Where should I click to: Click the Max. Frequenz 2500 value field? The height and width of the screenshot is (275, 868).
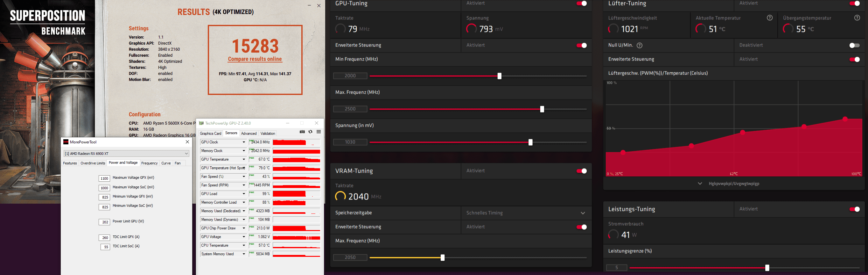(x=350, y=109)
